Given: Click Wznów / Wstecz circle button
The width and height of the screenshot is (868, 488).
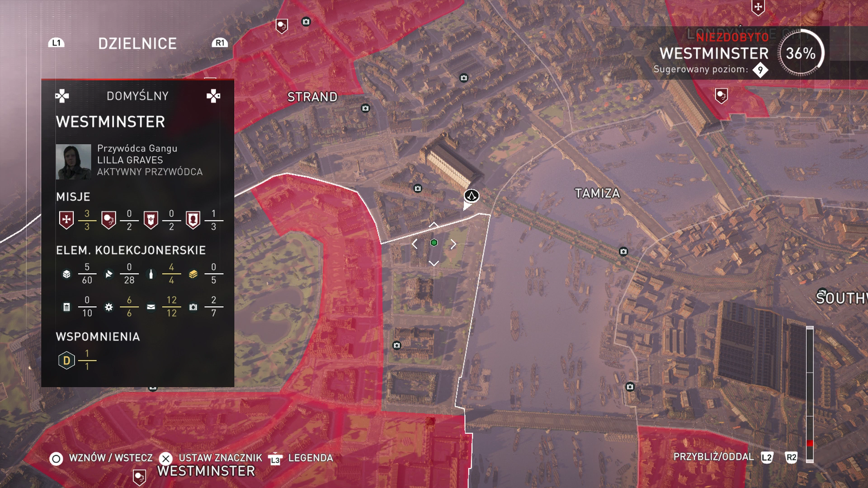Looking at the screenshot, I should [x=56, y=459].
